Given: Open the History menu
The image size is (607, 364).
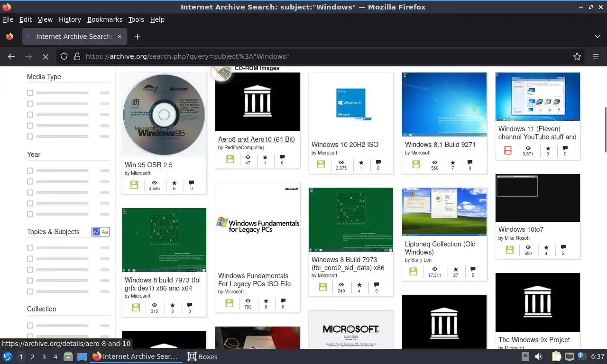Looking at the screenshot, I should tap(70, 19).
